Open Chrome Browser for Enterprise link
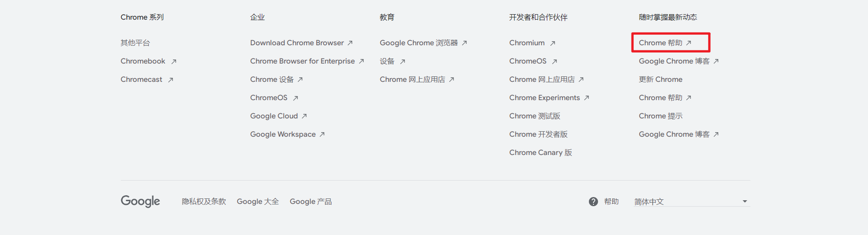The width and height of the screenshot is (868, 235). [x=302, y=61]
